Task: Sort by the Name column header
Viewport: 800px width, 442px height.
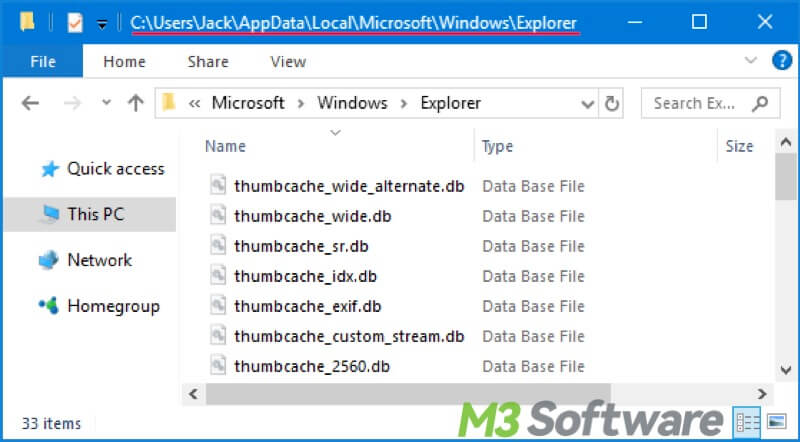Action: (225, 146)
